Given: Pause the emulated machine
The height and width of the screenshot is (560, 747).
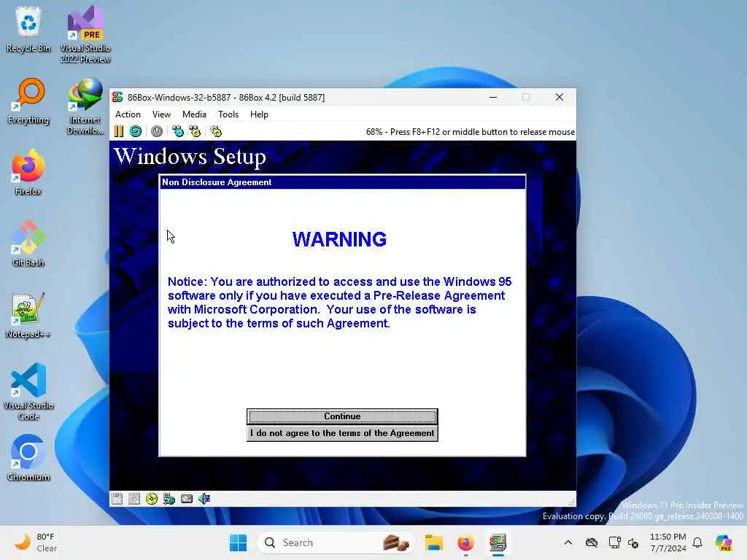Looking at the screenshot, I should 119,131.
